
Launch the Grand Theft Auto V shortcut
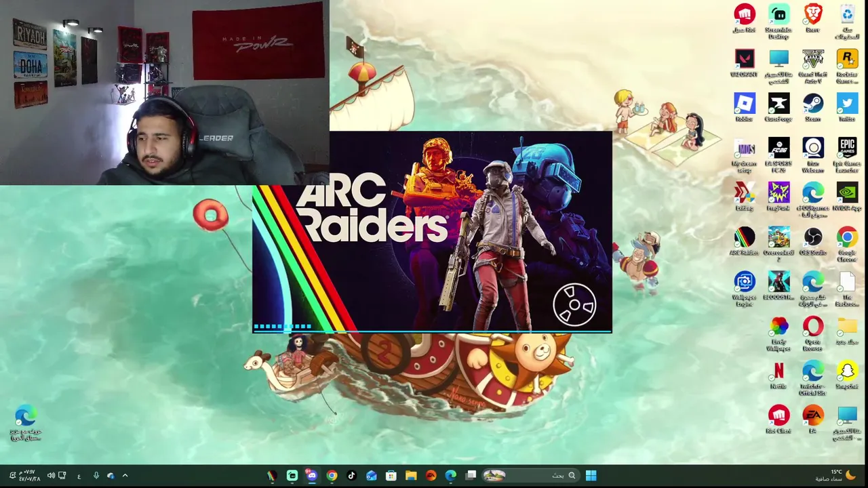812,66
